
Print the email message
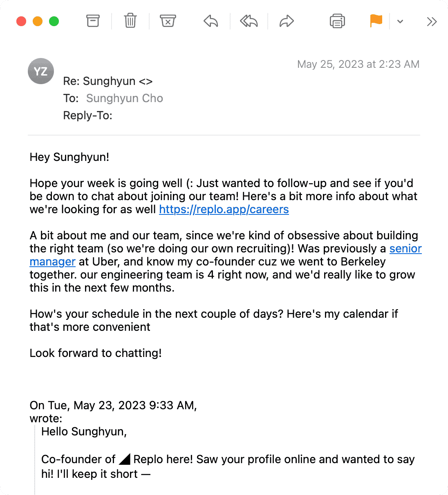pyautogui.click(x=337, y=21)
